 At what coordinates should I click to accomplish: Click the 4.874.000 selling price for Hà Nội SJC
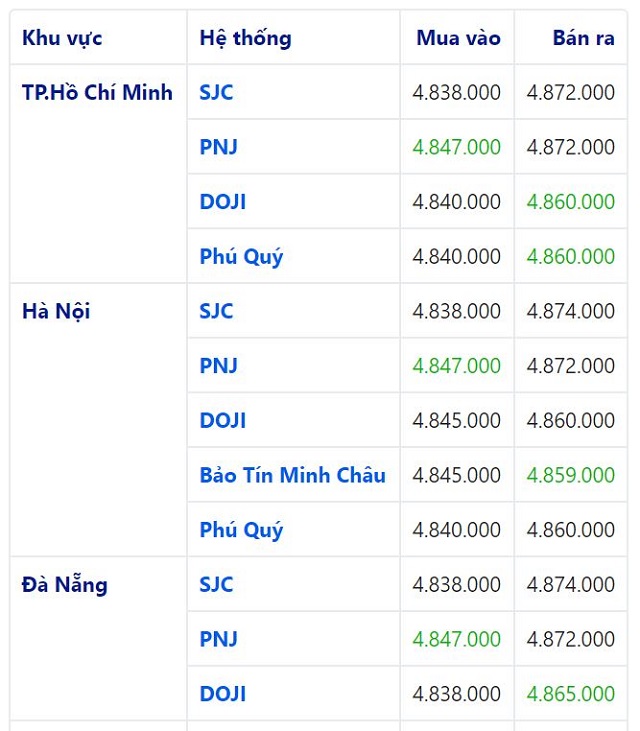pos(571,311)
